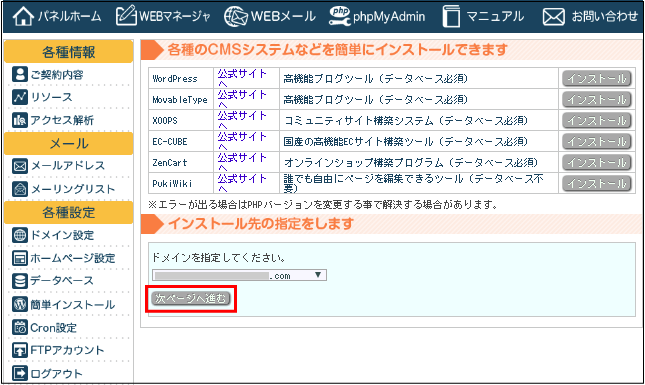Image resolution: width=645 pixels, height=385 pixels.
Task: Open Cron設定 in the sidebar
Action: 44,327
